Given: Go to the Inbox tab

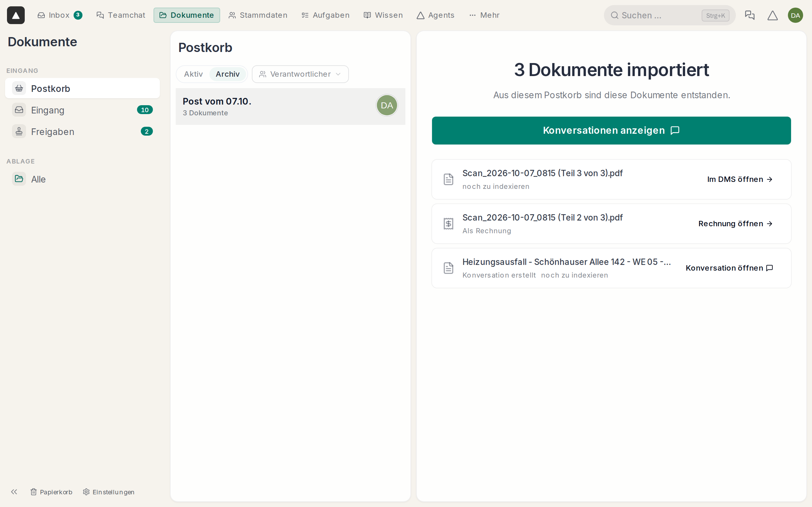Looking at the screenshot, I should point(60,15).
